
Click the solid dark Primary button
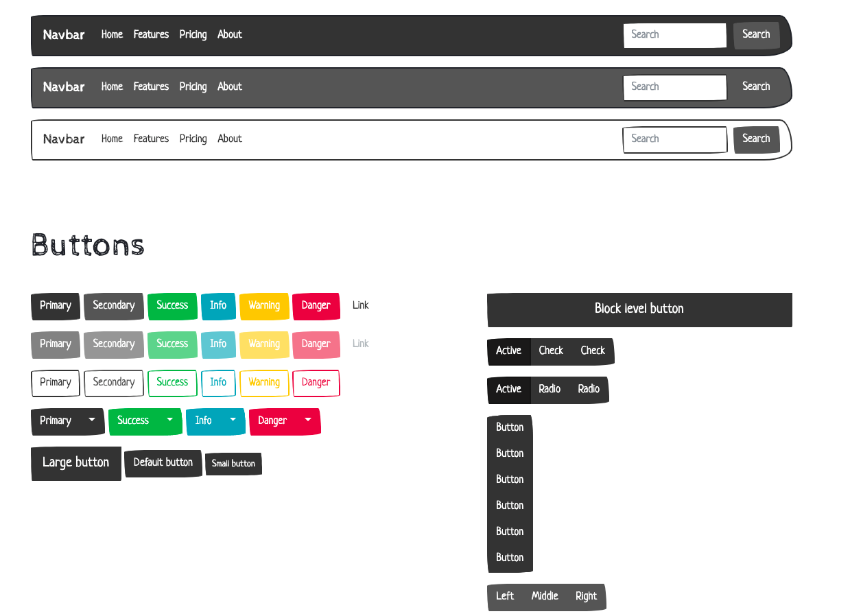pos(56,307)
